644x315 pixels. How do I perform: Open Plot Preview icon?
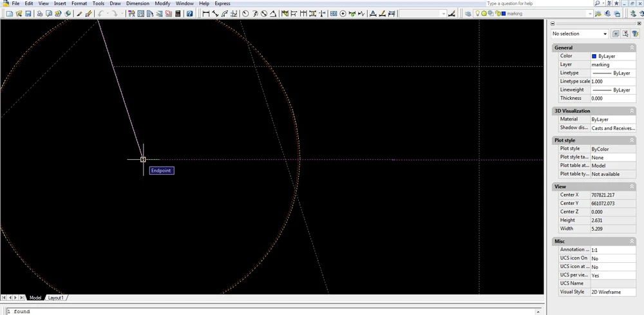click(49, 14)
